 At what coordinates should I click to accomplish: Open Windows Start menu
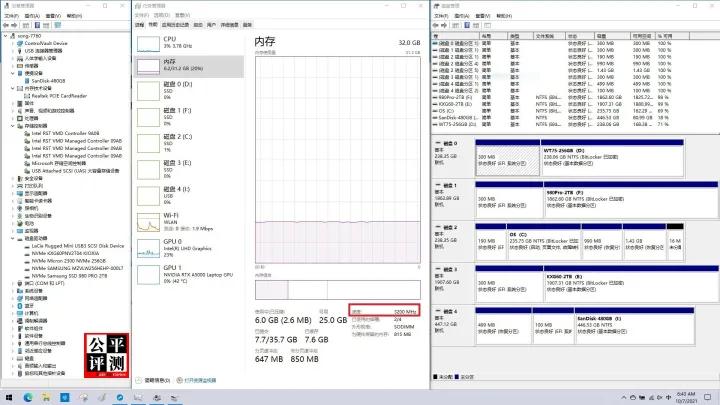(x=9, y=397)
